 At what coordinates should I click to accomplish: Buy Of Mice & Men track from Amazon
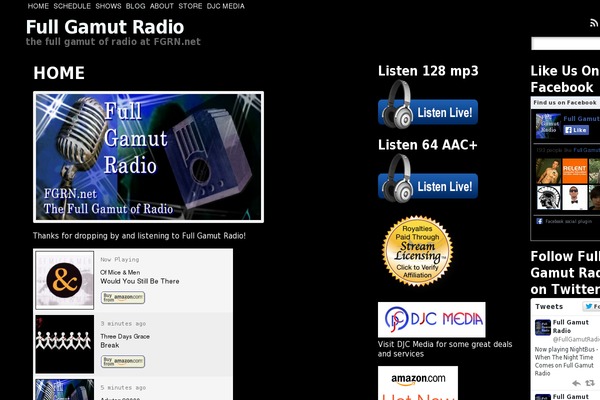pos(123,297)
